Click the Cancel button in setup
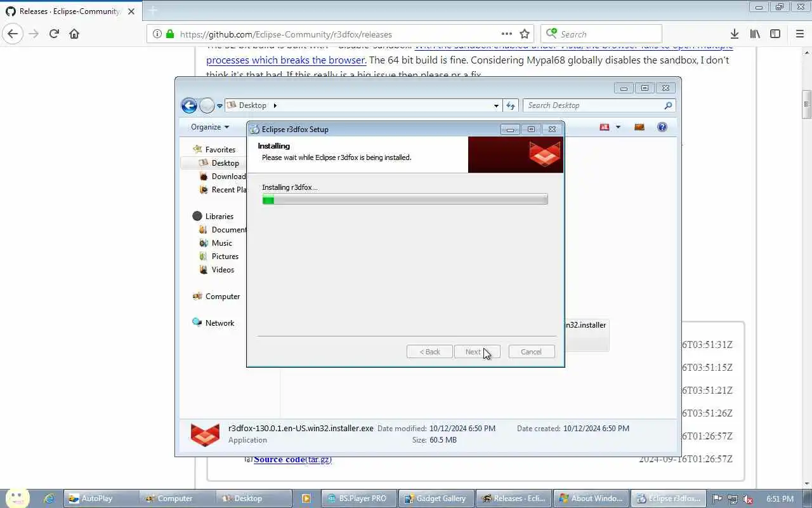 [532, 352]
